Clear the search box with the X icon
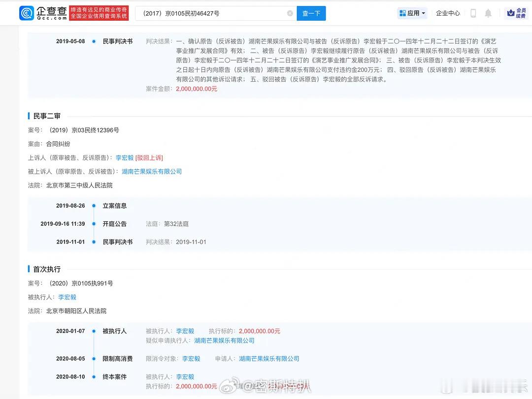The height and width of the screenshot is (399, 532). (290, 13)
